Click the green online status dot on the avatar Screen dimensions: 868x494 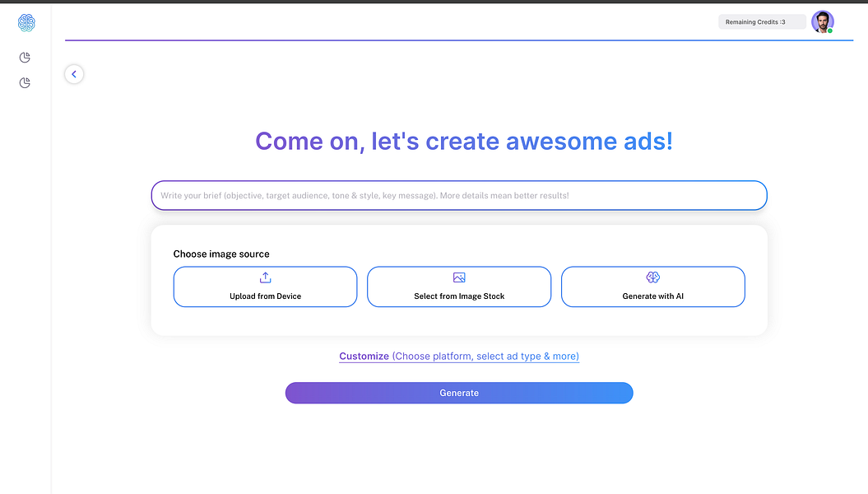click(x=831, y=29)
